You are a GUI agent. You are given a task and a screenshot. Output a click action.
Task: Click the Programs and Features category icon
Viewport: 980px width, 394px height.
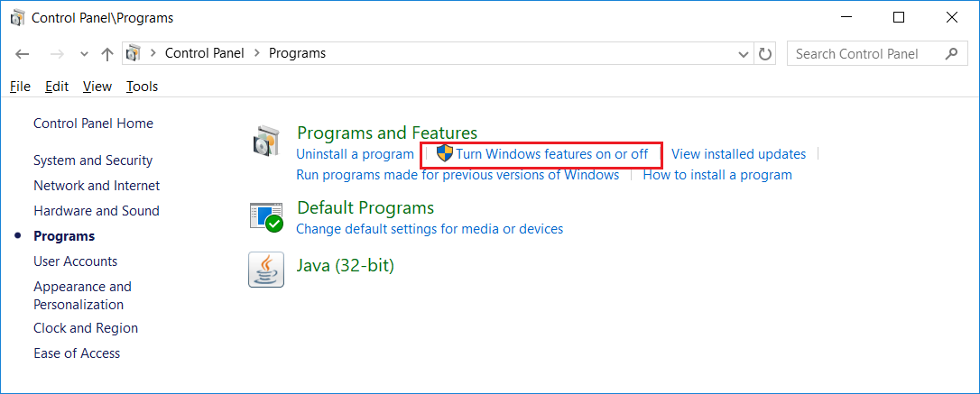coord(266,142)
